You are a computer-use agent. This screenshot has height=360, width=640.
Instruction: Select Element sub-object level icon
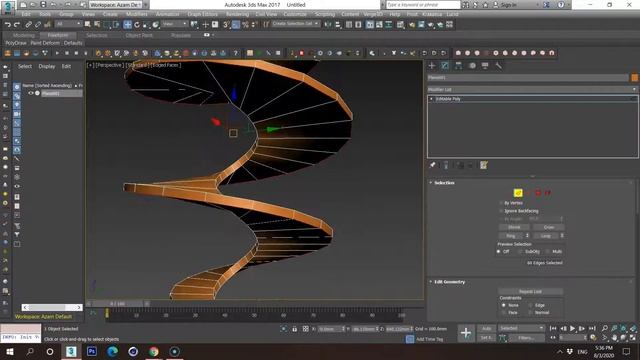pyautogui.click(x=548, y=193)
